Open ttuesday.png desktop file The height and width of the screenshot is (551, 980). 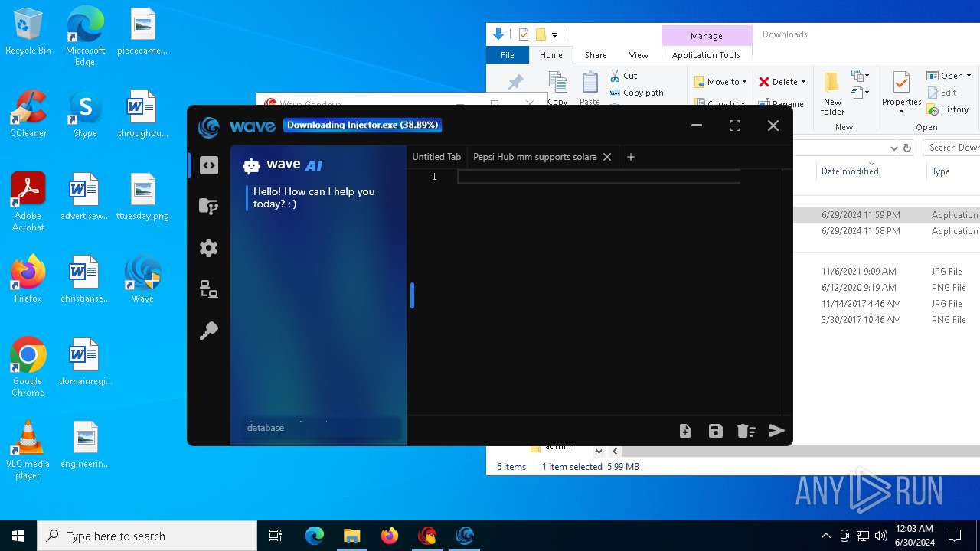pyautogui.click(x=142, y=197)
